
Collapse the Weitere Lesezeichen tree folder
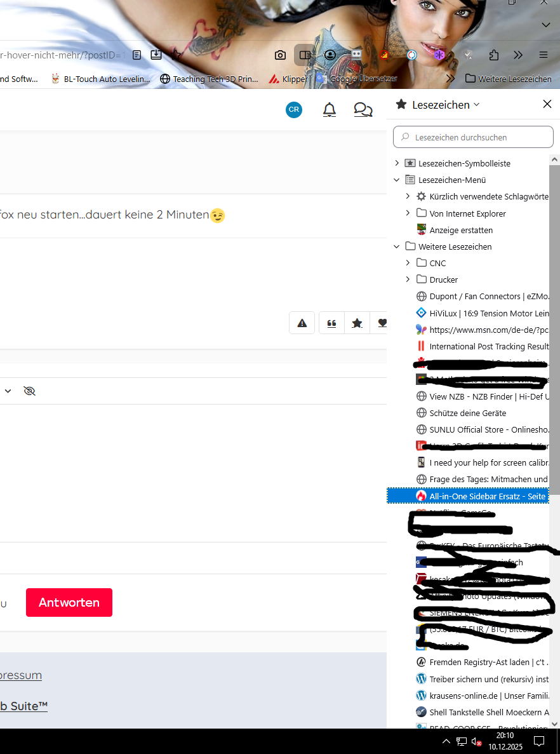click(397, 246)
